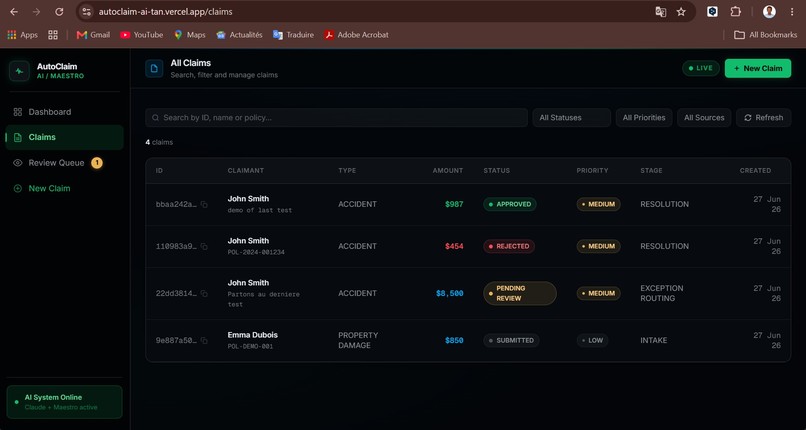Open Emma Dubois claim row
Image resolution: width=806 pixels, height=430 pixels.
coord(468,340)
